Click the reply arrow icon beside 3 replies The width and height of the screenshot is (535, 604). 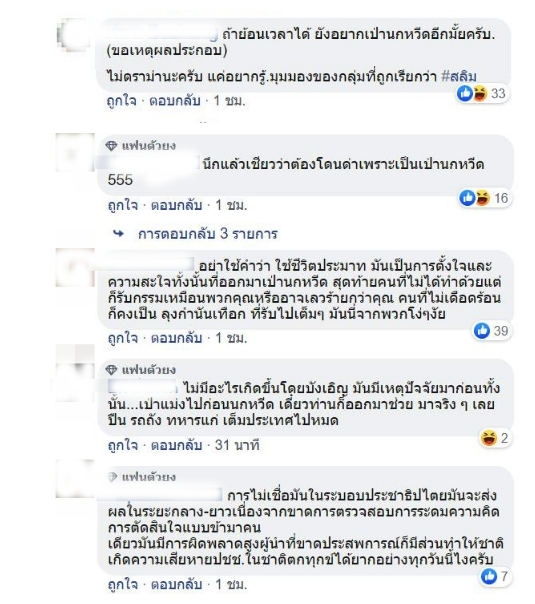119,233
